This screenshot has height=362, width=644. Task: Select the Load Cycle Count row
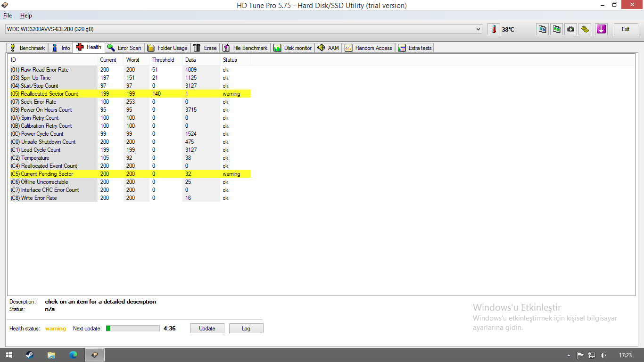coord(129,150)
